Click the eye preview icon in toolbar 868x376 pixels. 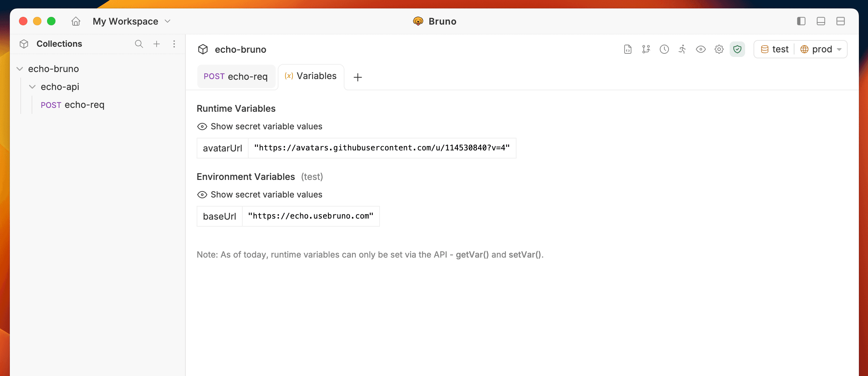(701, 49)
